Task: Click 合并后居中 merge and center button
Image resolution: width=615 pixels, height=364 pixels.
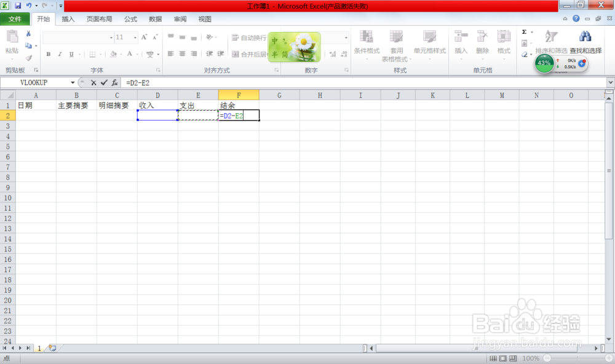Action: coord(248,54)
